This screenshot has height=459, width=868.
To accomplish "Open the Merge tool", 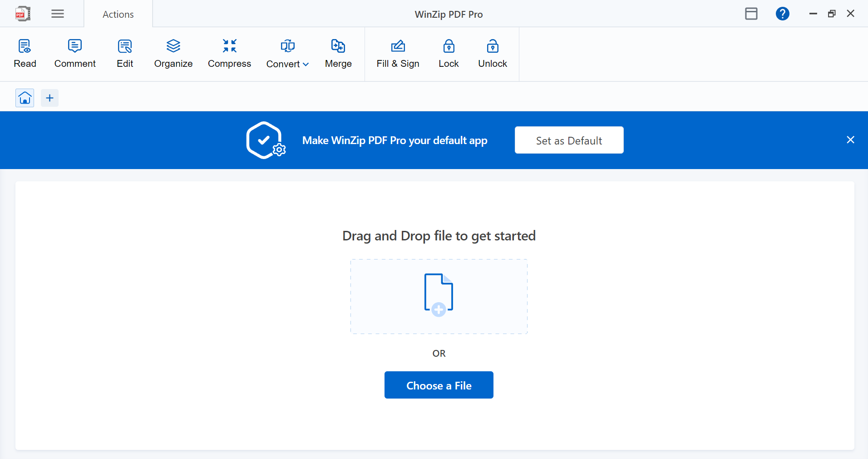I will [x=338, y=53].
